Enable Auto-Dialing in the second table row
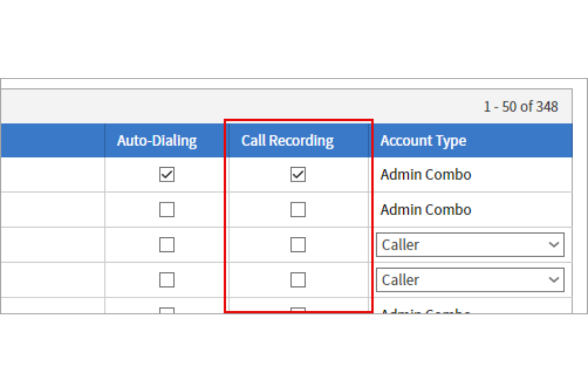The width and height of the screenshot is (588, 392). pos(167,209)
